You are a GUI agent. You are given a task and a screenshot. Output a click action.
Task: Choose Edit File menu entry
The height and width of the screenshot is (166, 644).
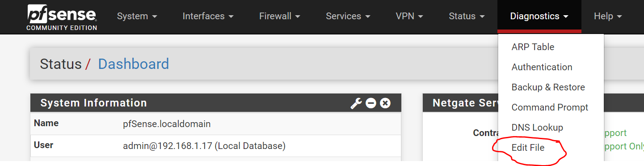click(528, 148)
